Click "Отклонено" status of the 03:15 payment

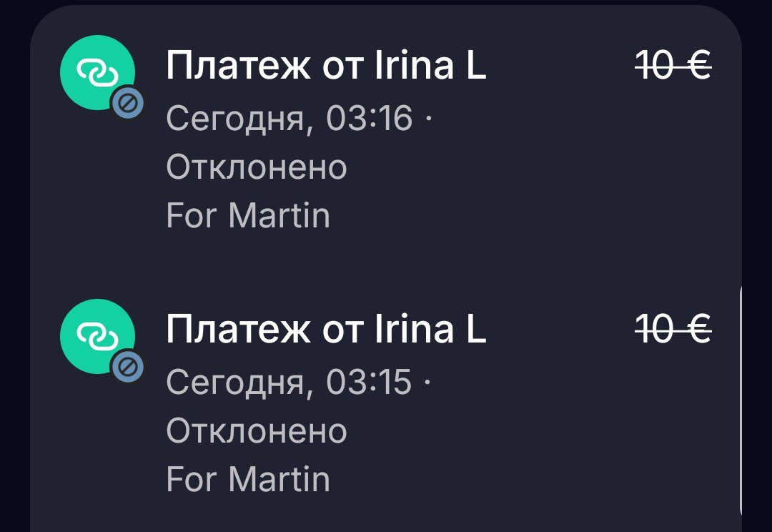point(257,431)
